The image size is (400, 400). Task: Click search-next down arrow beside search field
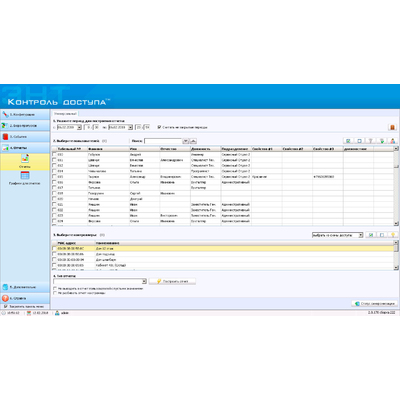coord(186,141)
